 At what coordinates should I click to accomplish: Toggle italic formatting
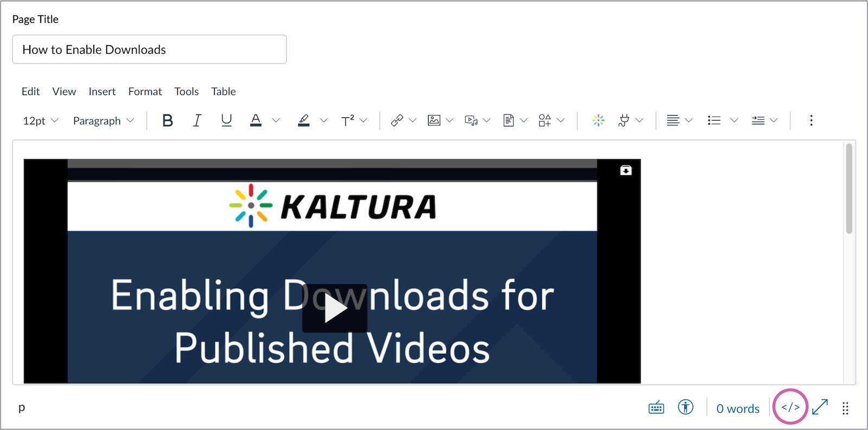[x=197, y=121]
